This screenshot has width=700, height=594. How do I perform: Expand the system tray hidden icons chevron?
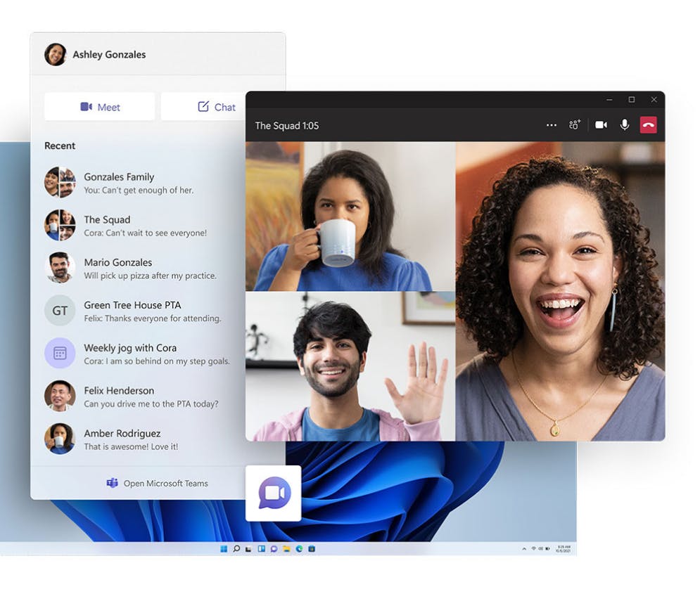(524, 549)
